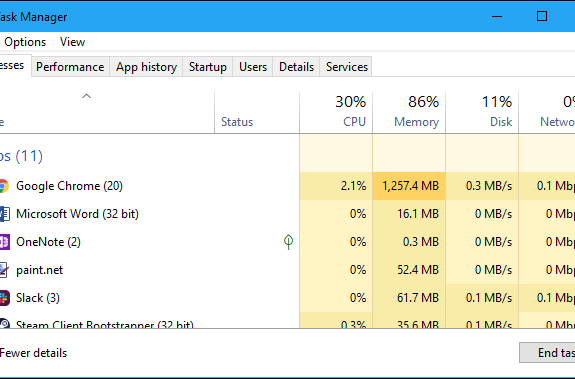575x379 pixels.
Task: Sort by the Disk column header
Action: coord(482,113)
